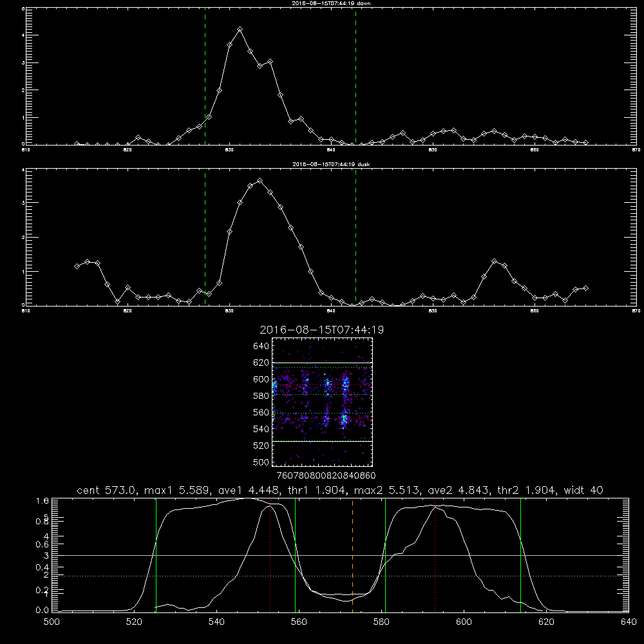
Task: Click the solid green line near 525 in bottom plot
Action: coord(156,554)
